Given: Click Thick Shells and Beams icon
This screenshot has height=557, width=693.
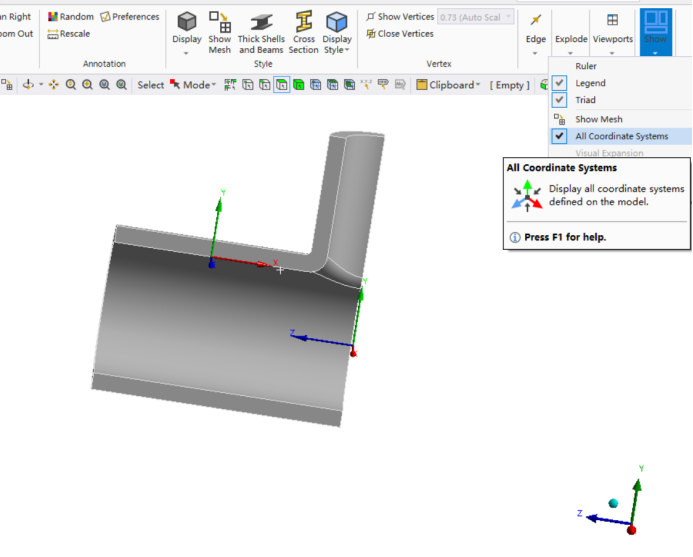Looking at the screenshot, I should tap(261, 30).
